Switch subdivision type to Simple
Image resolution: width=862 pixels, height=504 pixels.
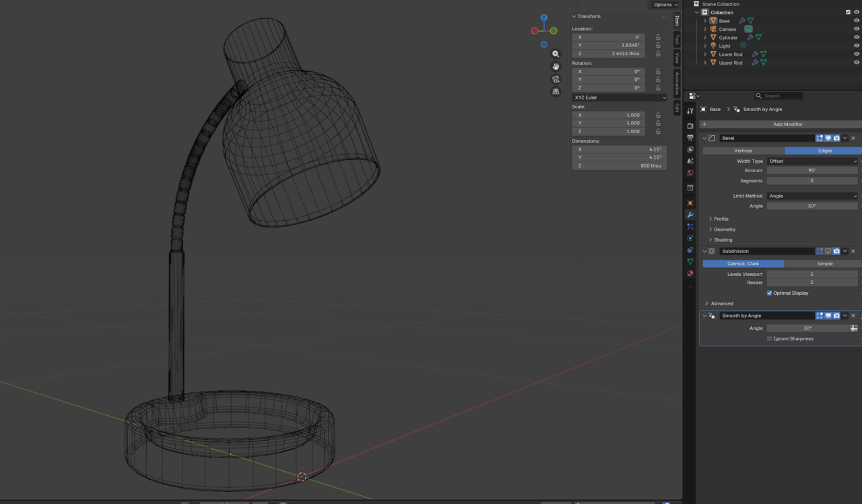coord(824,263)
